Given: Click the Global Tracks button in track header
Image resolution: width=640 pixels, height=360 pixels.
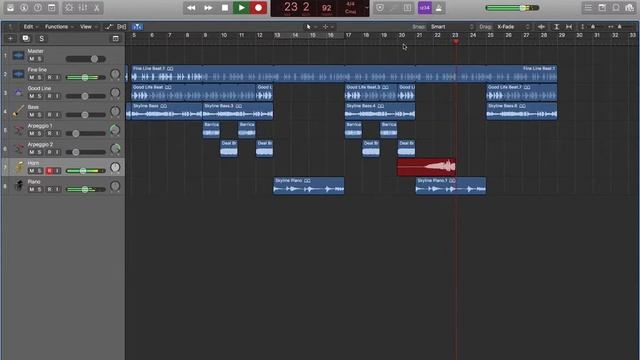Looking at the screenshot, I should (116, 38).
